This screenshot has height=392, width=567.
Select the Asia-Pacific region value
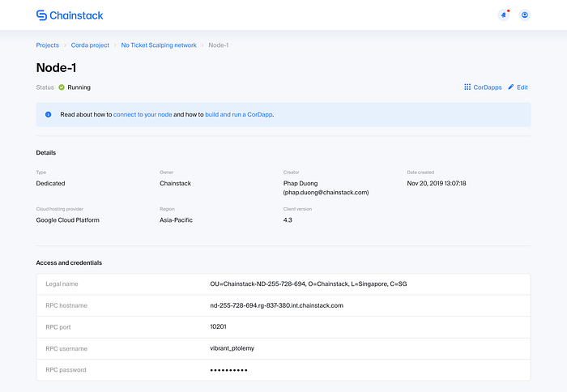[176, 219]
